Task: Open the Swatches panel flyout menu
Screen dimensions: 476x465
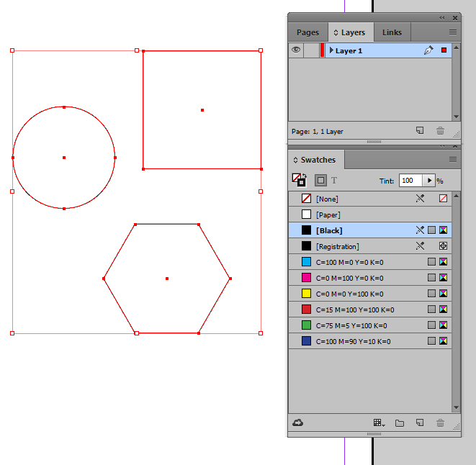Action: [x=453, y=160]
